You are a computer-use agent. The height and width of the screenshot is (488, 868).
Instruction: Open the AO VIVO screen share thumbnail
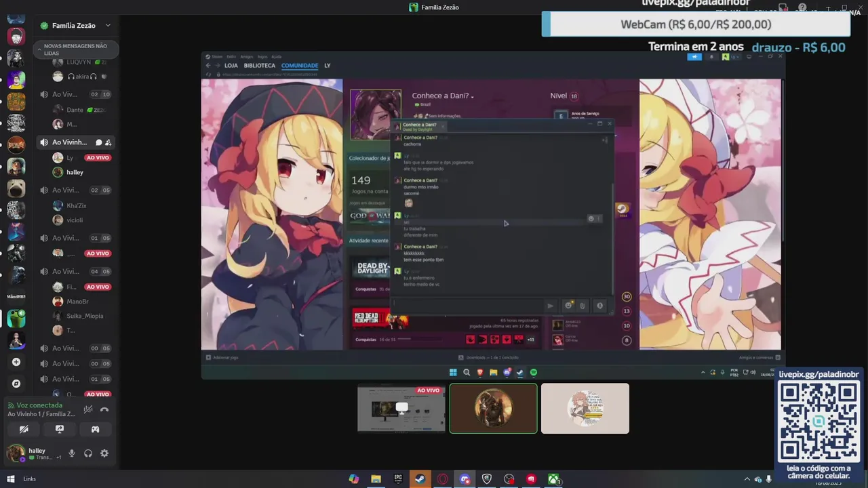tap(401, 408)
